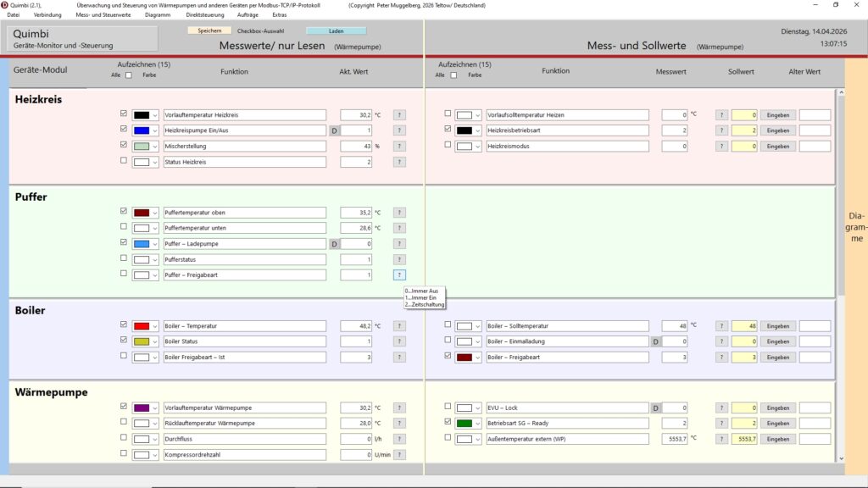The image size is (868, 488).
Task: Click the '?' help icon for Puffer – Freigabeart
Action: click(399, 274)
